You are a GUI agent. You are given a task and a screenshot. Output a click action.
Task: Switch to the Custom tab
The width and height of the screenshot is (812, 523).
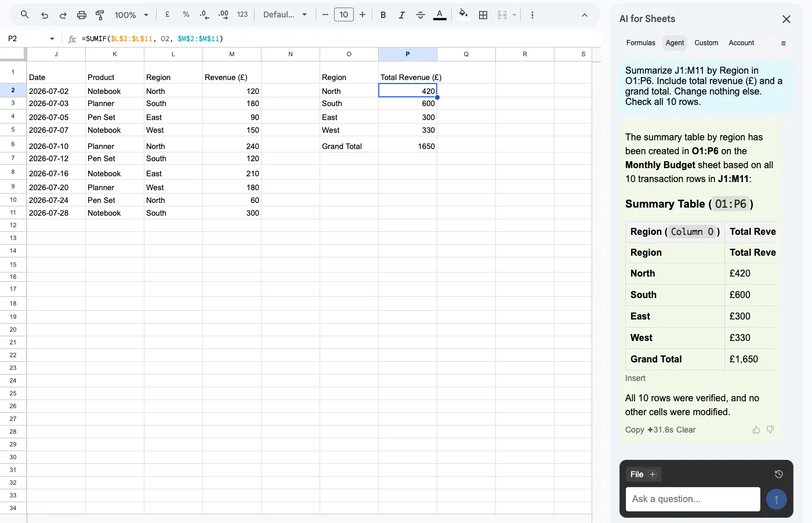(706, 43)
